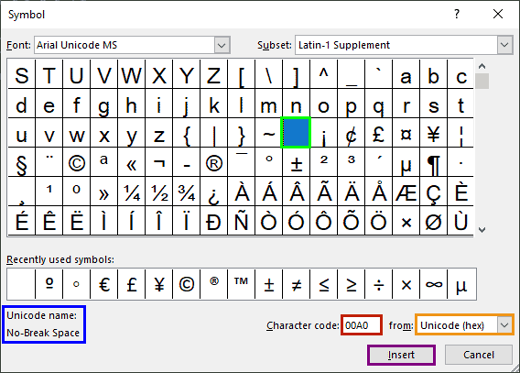520x373 pixels.
Task: Select the pound sign in symbol grid
Action: click(x=378, y=132)
